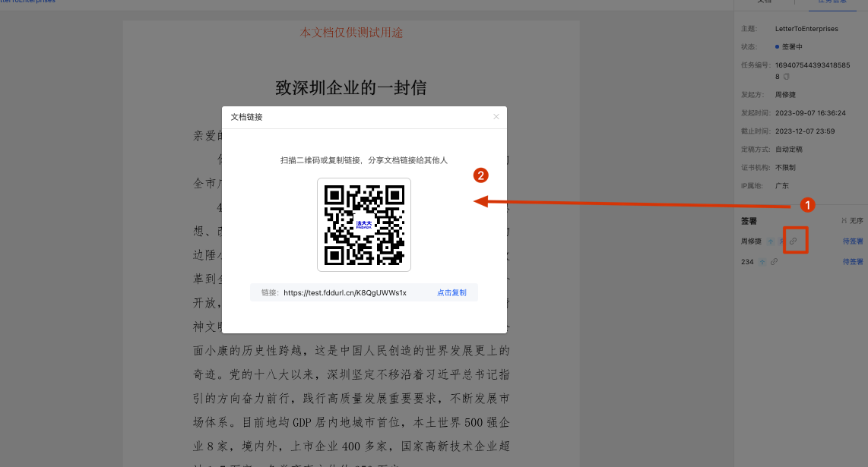Click the line starting 奇迹。党的十八大以来
The width and height of the screenshot is (868, 467).
pyautogui.click(x=351, y=374)
